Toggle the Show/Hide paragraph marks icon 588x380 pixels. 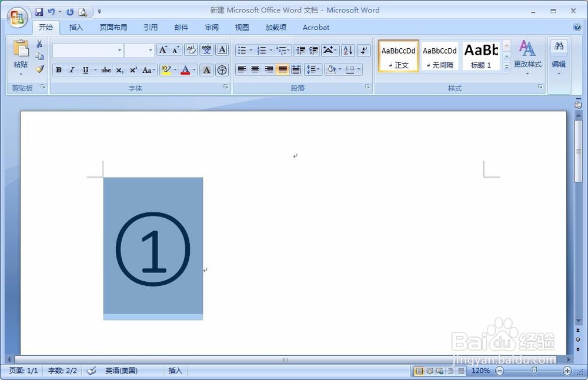364,50
